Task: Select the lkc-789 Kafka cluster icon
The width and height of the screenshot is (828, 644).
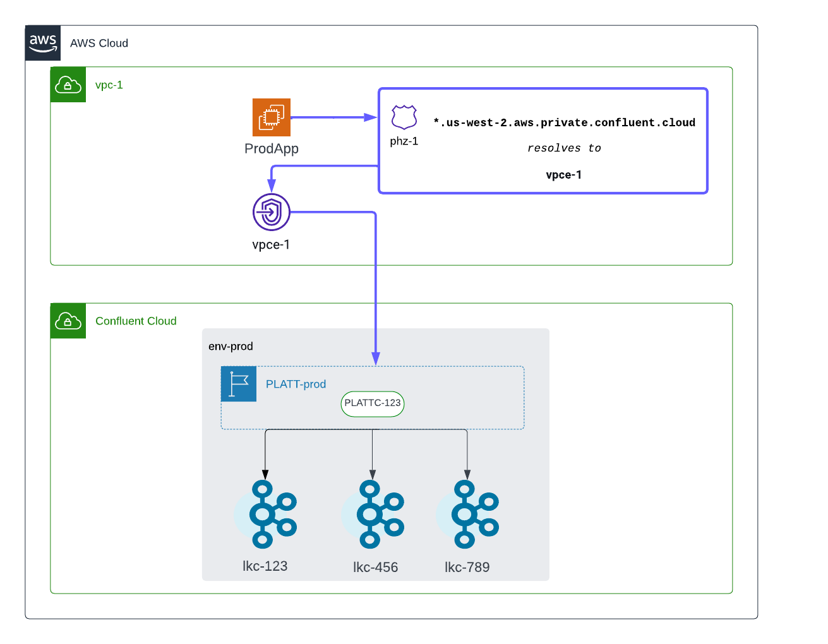Action: (x=471, y=514)
